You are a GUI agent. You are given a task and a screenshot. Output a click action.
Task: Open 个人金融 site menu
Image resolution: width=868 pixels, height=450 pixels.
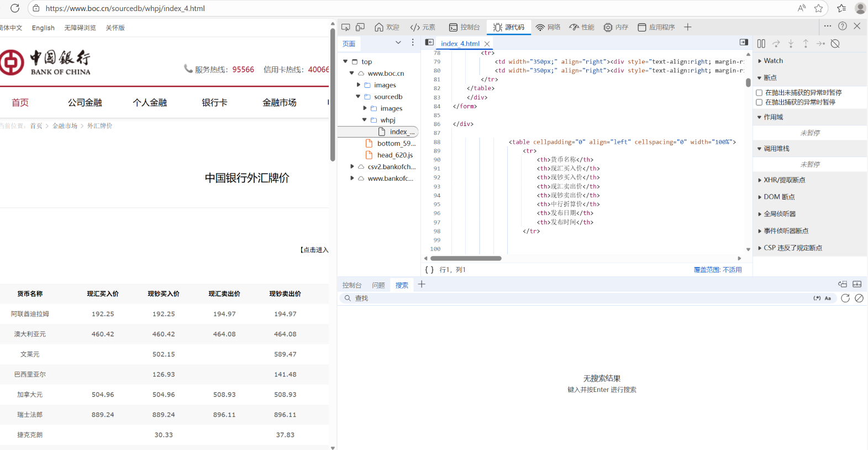150,102
